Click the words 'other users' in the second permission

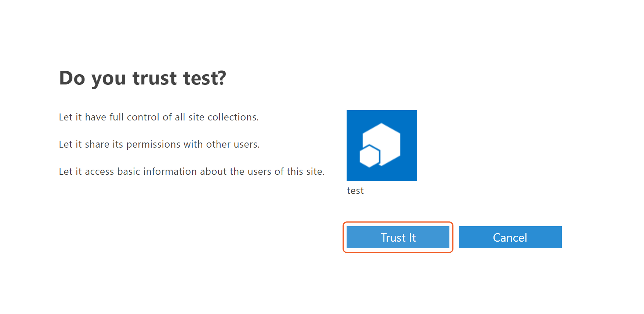232,144
